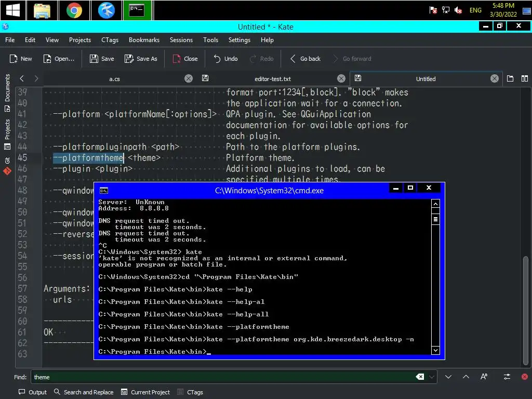
Task: Toggle the Search and Replace panel
Action: pos(84,392)
